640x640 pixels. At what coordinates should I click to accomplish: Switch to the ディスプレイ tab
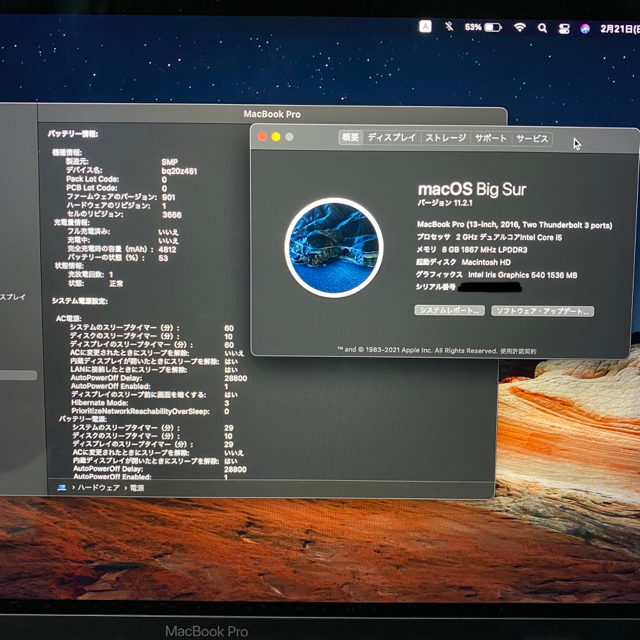[391, 138]
